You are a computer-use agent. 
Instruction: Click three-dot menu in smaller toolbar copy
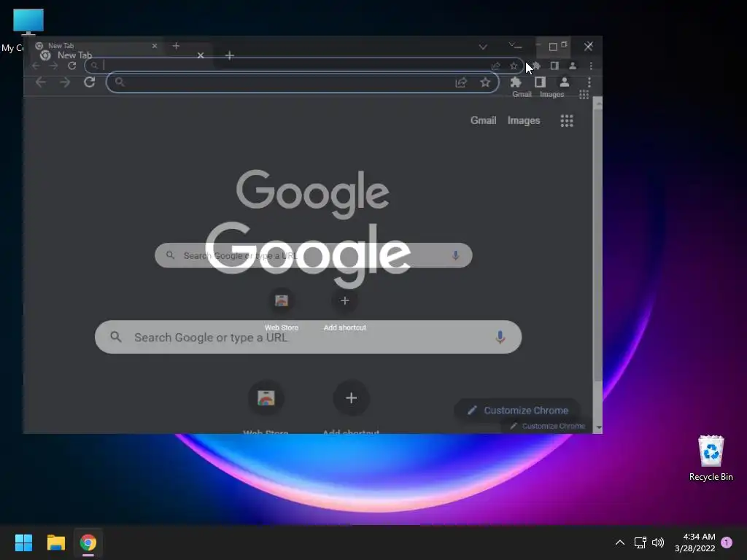[591, 66]
